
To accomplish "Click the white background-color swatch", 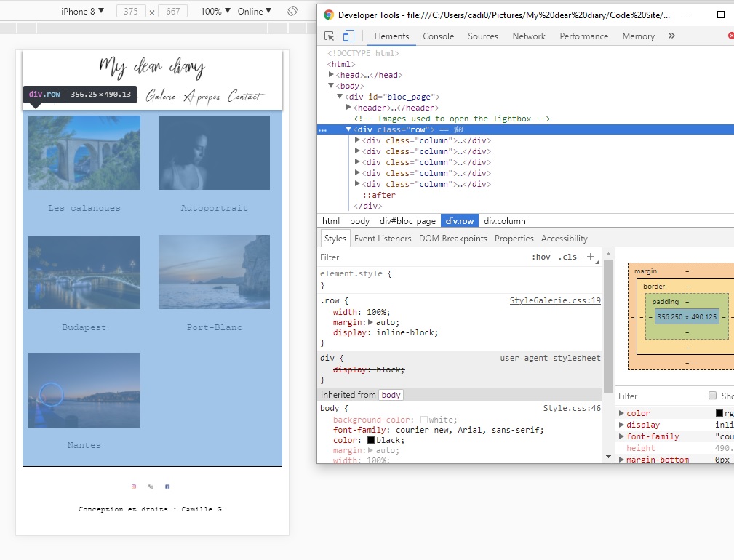I will coord(423,420).
